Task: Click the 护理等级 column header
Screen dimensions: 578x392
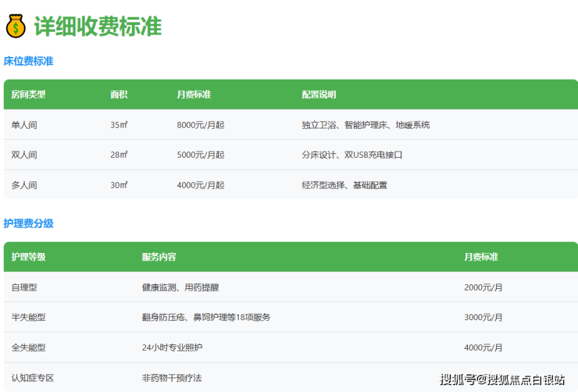Action: click(x=28, y=257)
